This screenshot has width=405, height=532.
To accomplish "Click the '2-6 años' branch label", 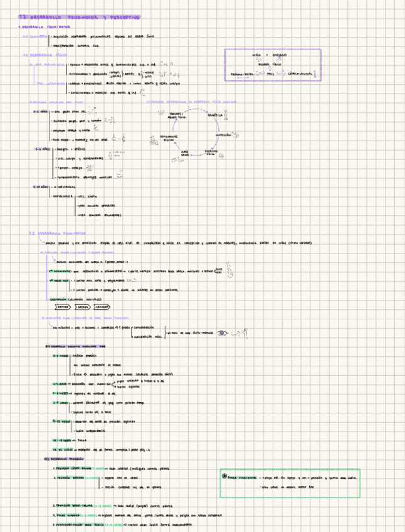I will pos(41,149).
